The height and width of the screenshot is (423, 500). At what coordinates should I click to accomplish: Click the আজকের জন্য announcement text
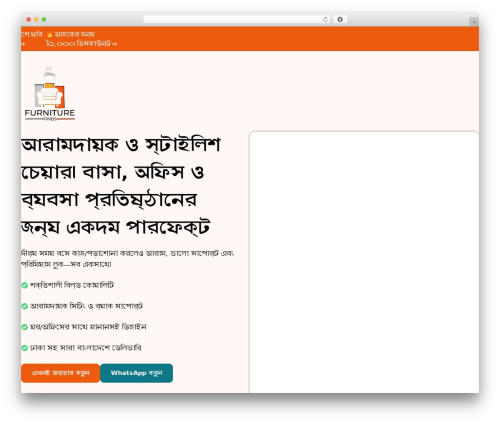74,34
